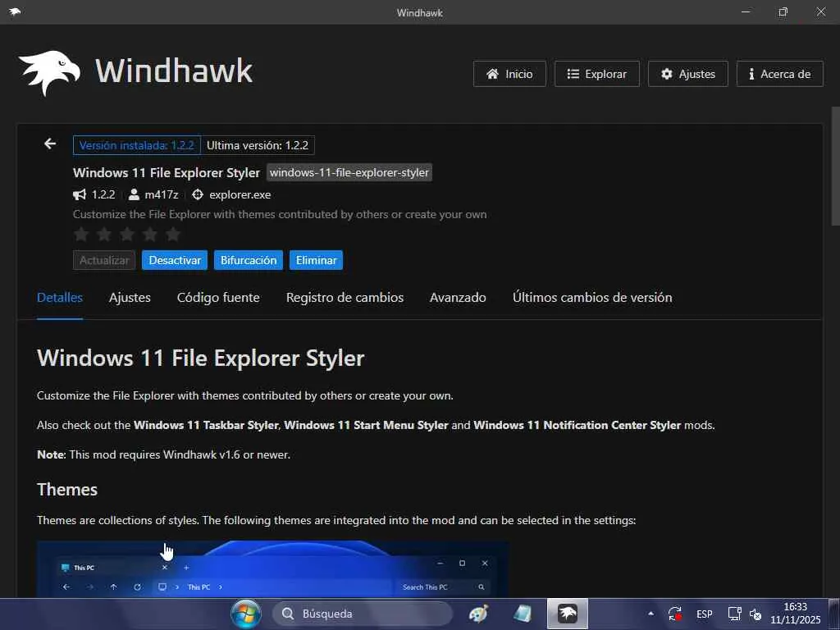Click the m417z author name
Viewport: 840px width, 630px height.
[162, 194]
